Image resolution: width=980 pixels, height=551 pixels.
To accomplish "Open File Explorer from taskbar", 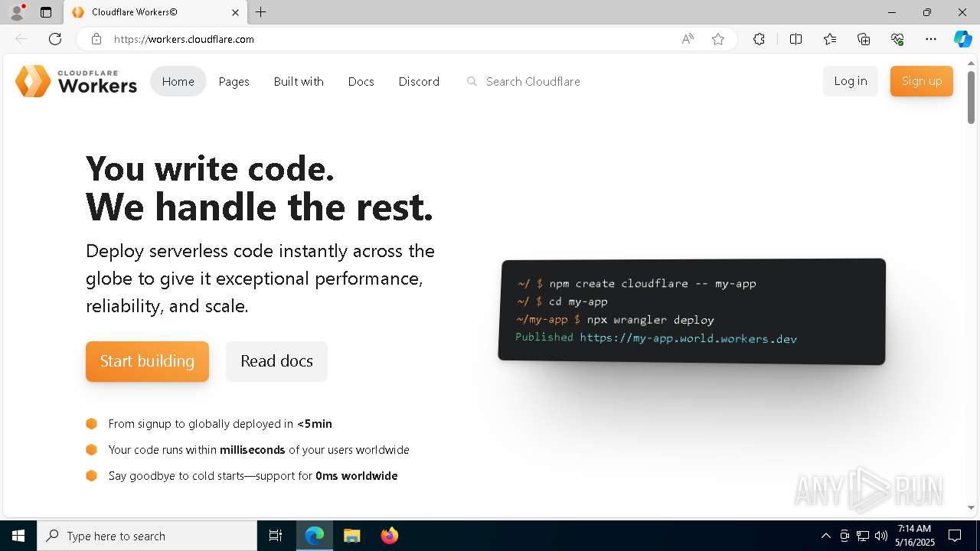I will 351,536.
